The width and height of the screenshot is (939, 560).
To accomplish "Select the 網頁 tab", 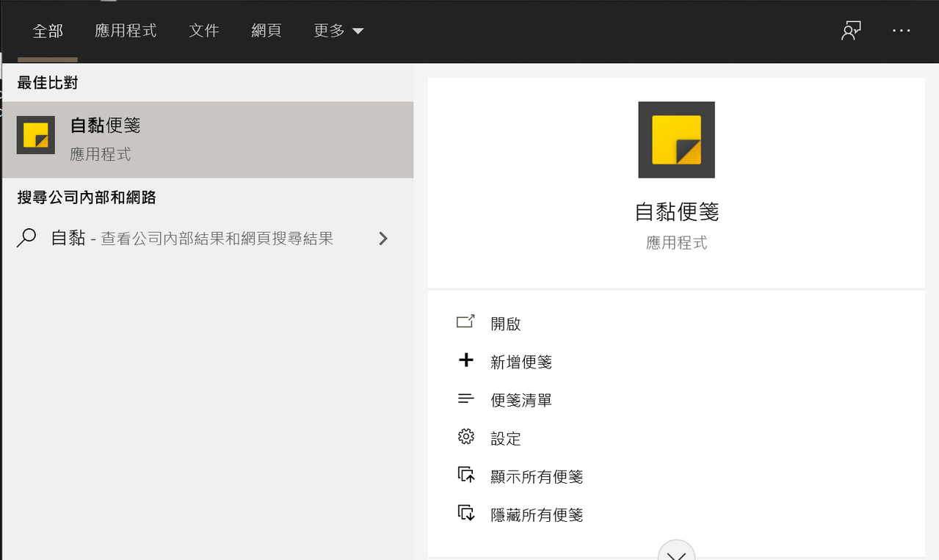I will click(x=267, y=31).
